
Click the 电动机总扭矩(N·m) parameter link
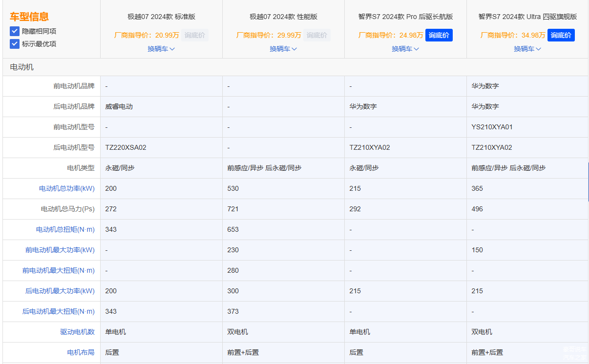click(65, 229)
